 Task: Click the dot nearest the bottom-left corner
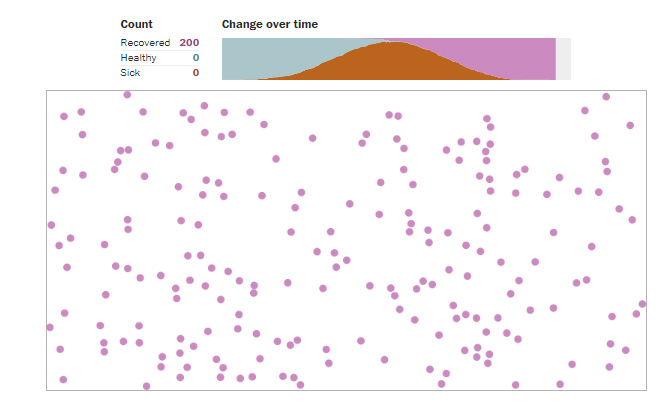(x=63, y=380)
